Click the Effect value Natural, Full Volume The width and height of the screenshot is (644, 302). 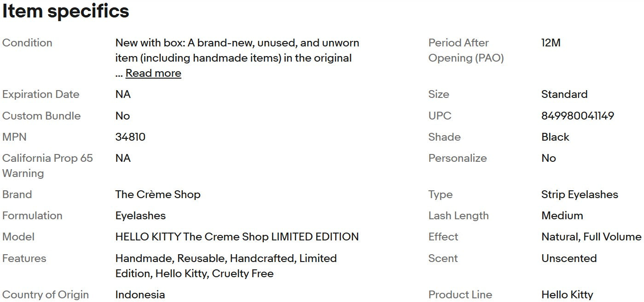[591, 237]
